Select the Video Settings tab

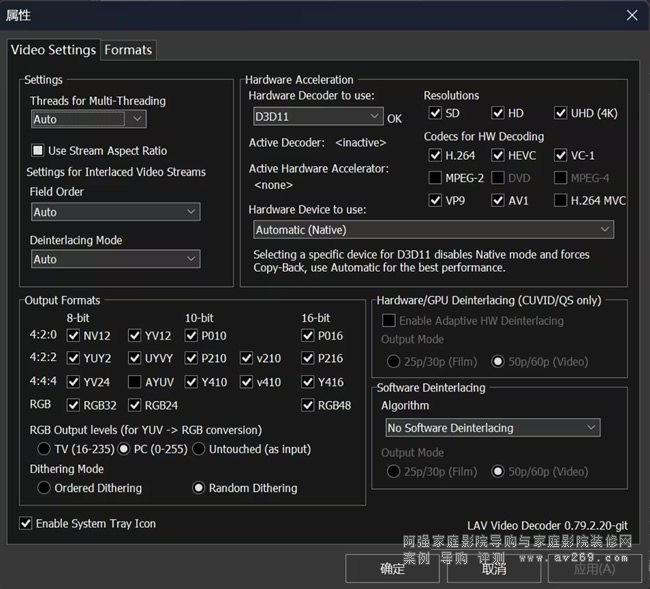pos(53,49)
